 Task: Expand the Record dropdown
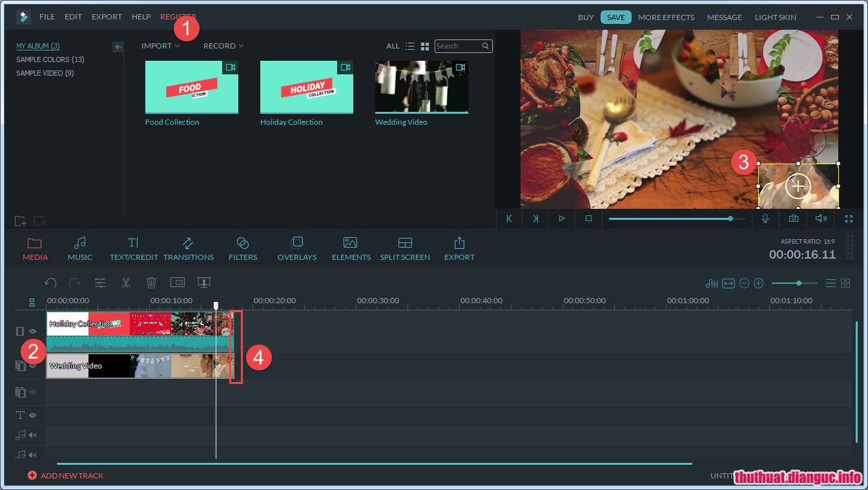(223, 46)
